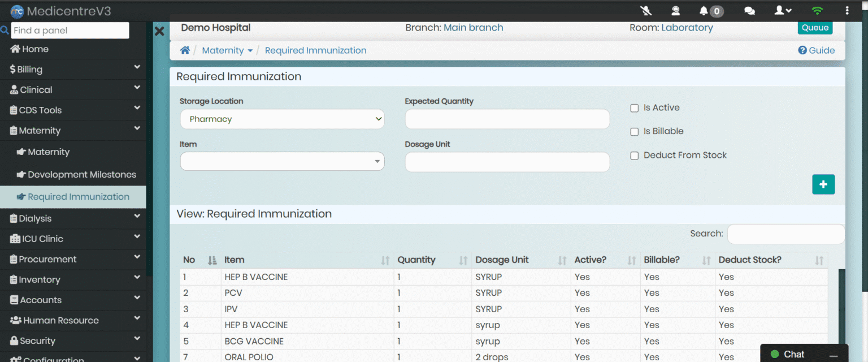
Task: Expand the Item selection dropdown
Action: 282,162
